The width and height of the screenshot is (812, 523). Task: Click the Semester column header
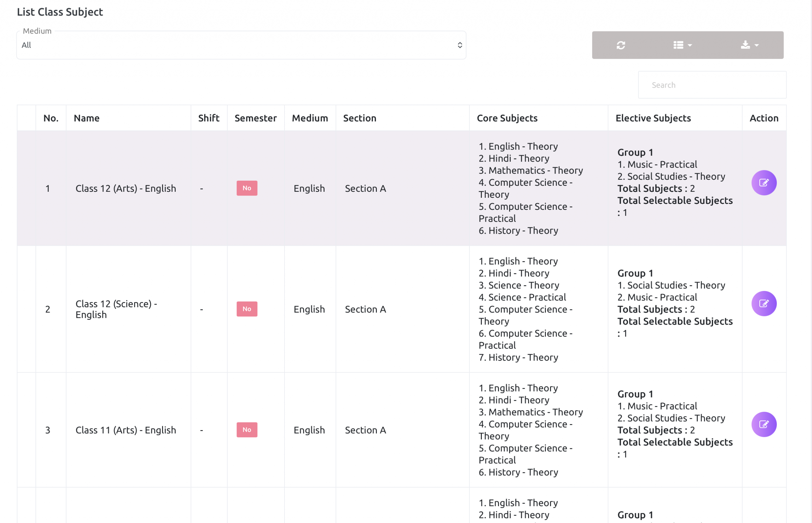point(255,118)
